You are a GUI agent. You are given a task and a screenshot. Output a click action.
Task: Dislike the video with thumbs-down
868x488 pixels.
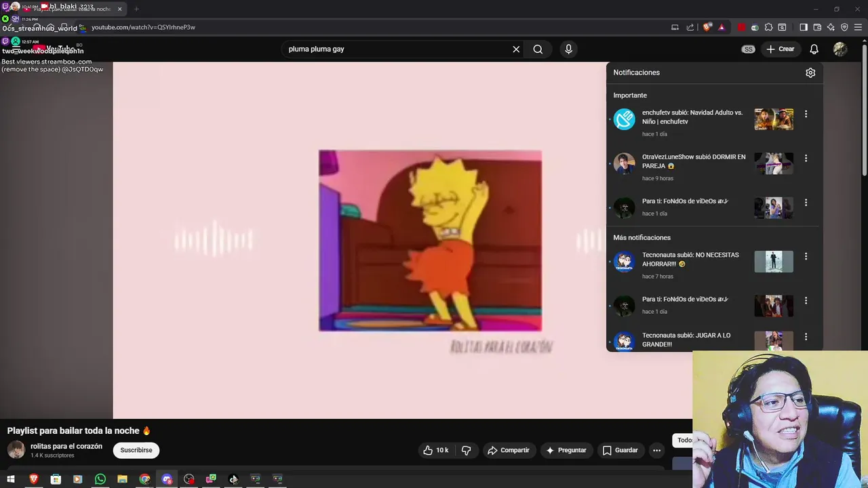tap(466, 450)
